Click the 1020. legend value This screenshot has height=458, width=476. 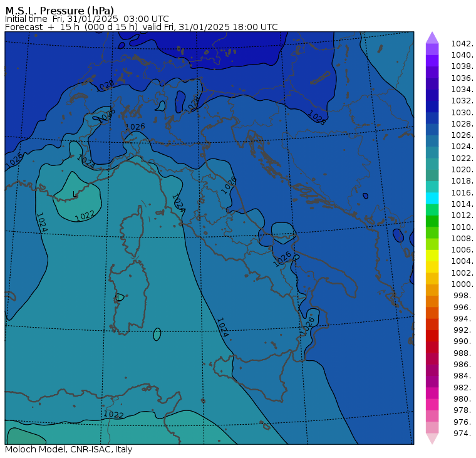point(462,169)
